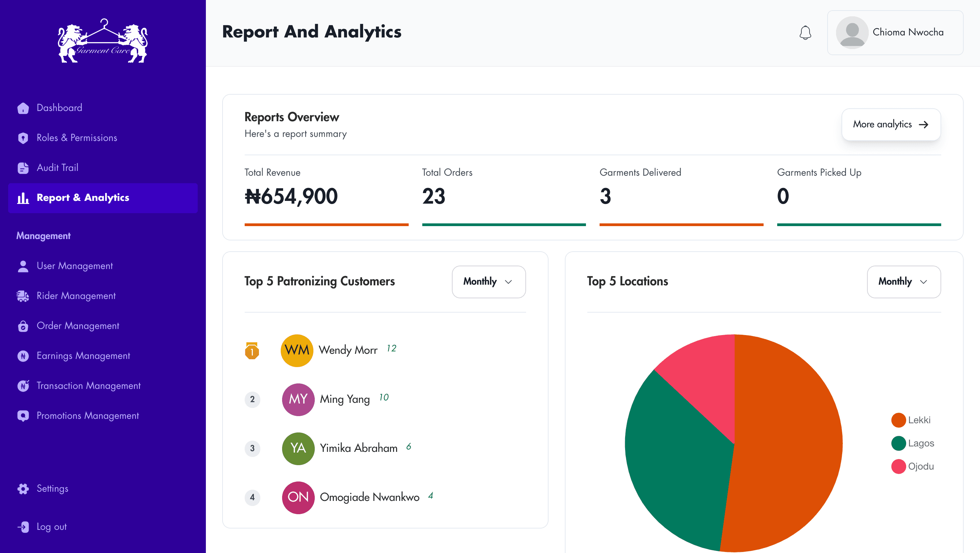Screen dimensions: 980x553
Task: Open Earnings Management in the sidebar
Action: pyautogui.click(x=83, y=356)
